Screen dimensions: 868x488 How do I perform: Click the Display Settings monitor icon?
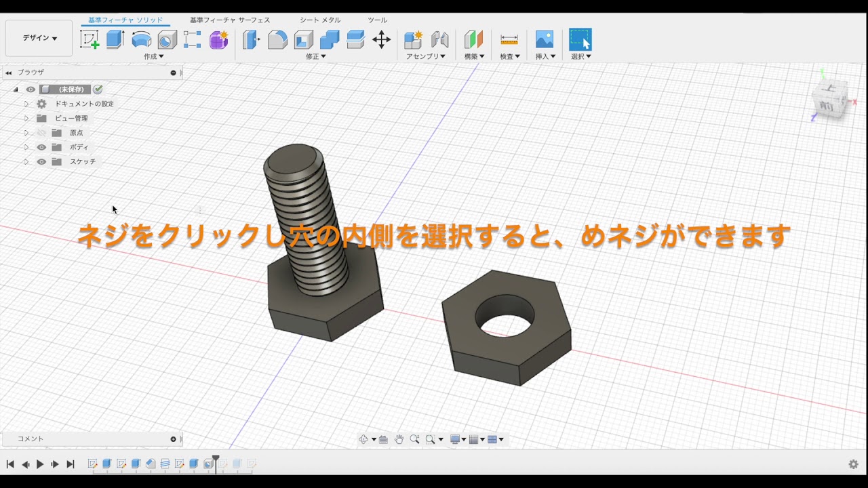[x=455, y=439]
